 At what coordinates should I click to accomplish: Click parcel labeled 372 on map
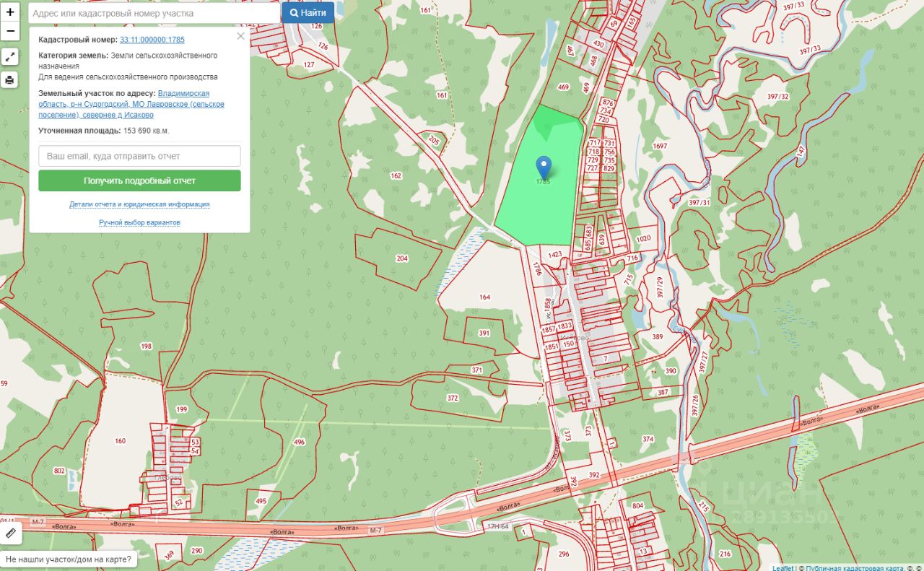pyautogui.click(x=453, y=398)
